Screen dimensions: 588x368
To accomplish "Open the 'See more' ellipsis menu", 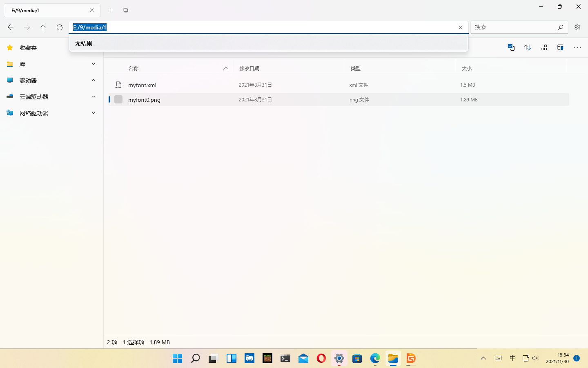I will [x=577, y=47].
